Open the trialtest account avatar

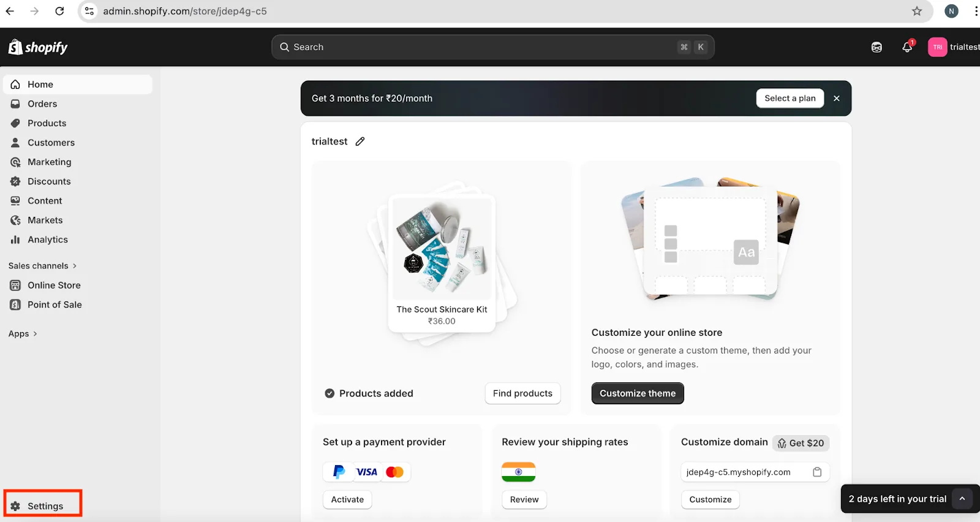[937, 47]
